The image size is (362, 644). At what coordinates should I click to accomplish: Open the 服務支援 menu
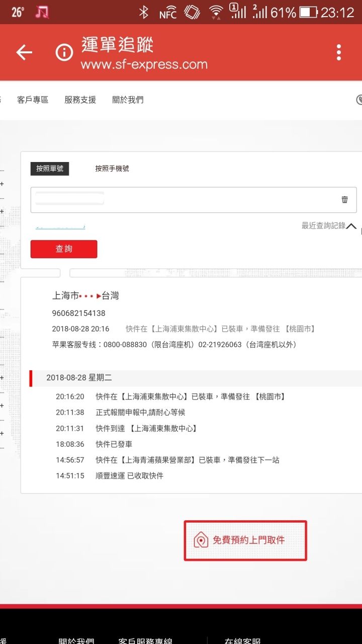80,100
